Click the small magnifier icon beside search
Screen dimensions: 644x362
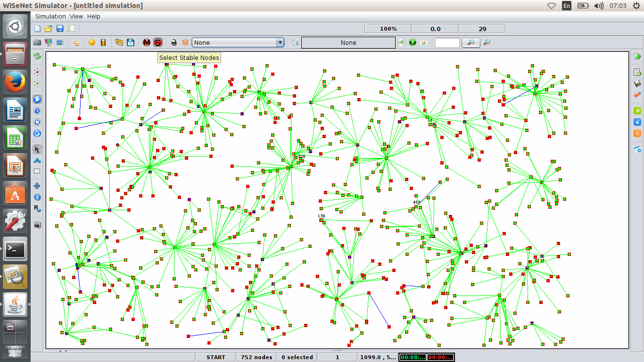coord(487,42)
